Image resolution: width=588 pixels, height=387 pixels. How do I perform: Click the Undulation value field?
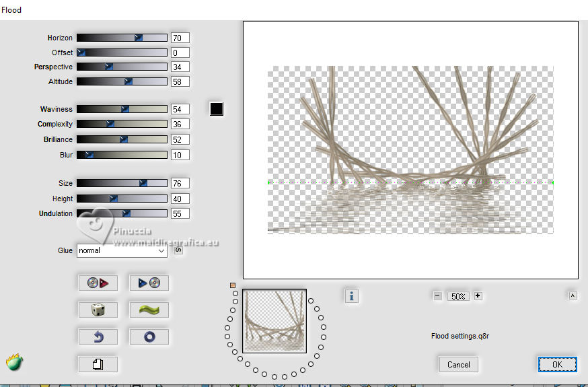tap(180, 214)
